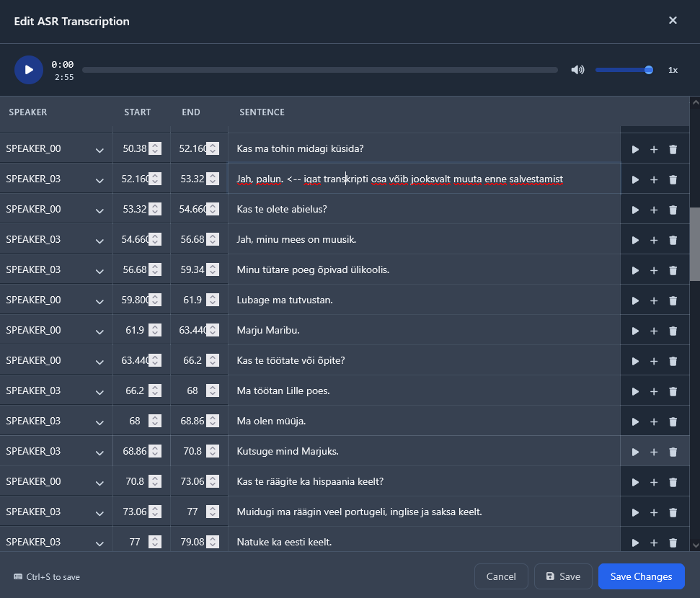Mute audio with the speaker icon
This screenshot has height=598, width=700.
click(577, 70)
